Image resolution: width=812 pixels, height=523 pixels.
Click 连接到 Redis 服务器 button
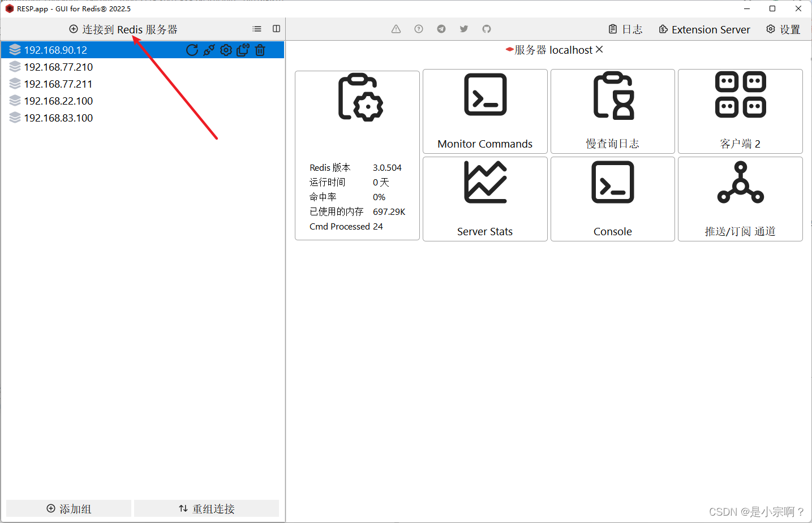click(x=123, y=29)
